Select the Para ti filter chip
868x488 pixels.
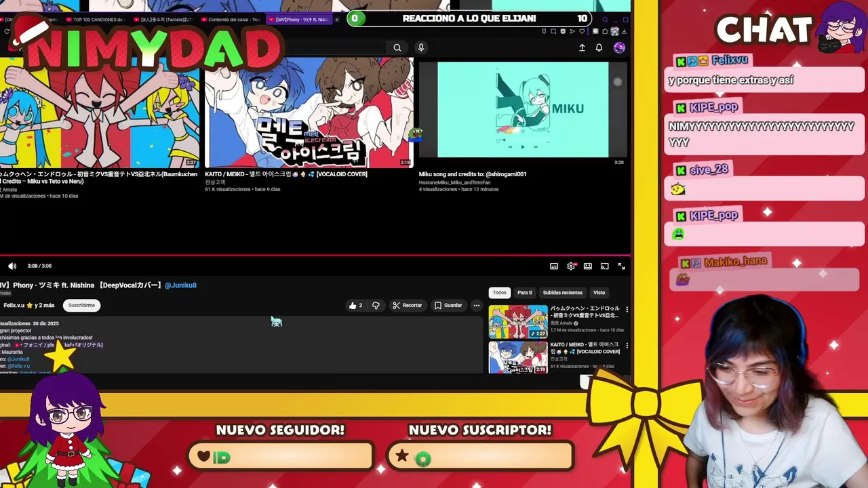(x=525, y=293)
